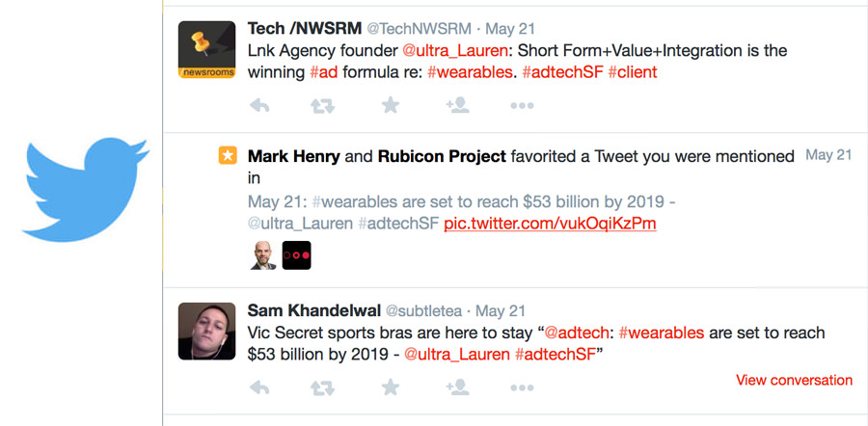Click Rubicon Project's small avatar thumbnail

point(295,255)
